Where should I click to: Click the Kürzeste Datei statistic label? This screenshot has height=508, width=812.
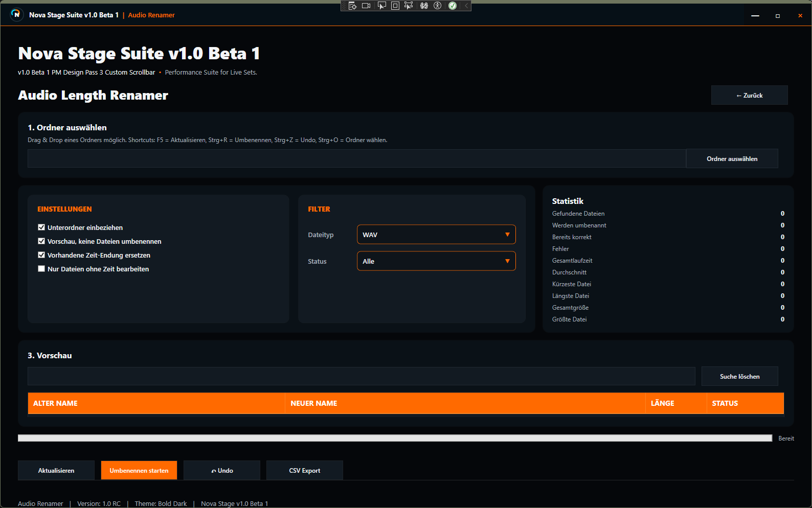[x=572, y=284]
